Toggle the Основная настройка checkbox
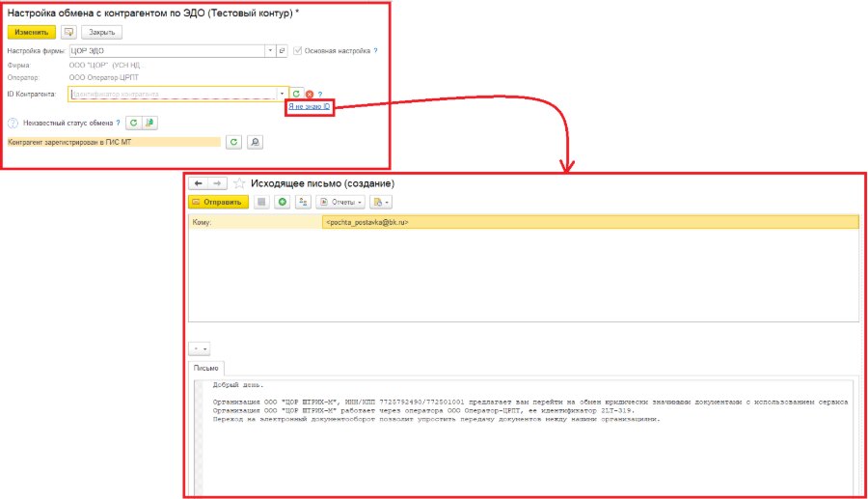 297,50
